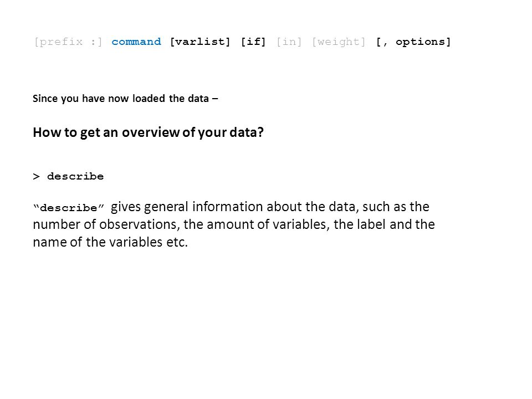The height and width of the screenshot is (399, 532).
Task: Click the phrase 'gives general information about the data'
Action: (x=235, y=207)
